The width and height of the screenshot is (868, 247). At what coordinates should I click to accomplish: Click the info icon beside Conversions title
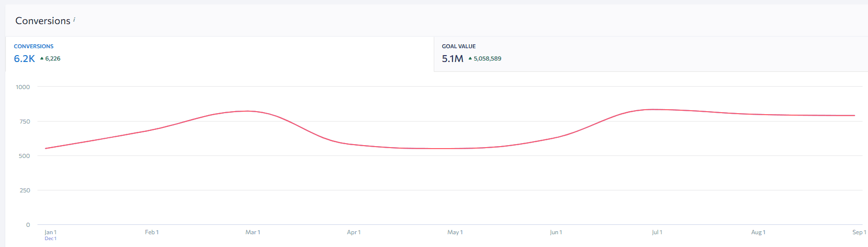pos(74,19)
